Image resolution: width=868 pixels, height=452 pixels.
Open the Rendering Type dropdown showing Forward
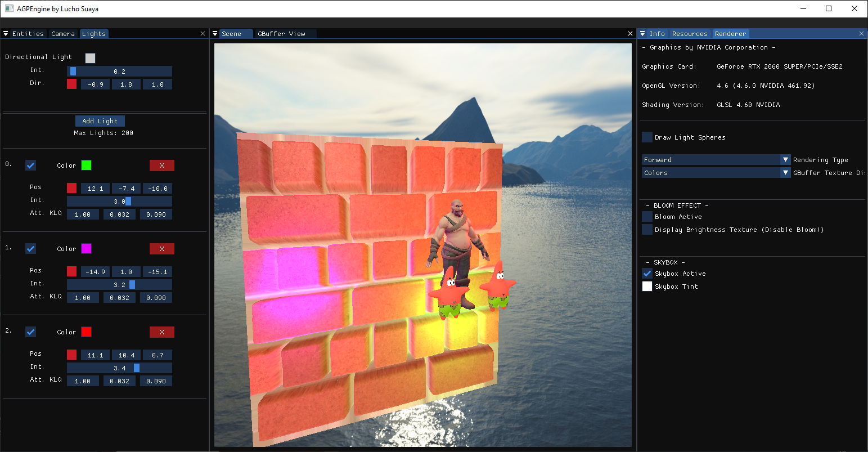[716, 160]
